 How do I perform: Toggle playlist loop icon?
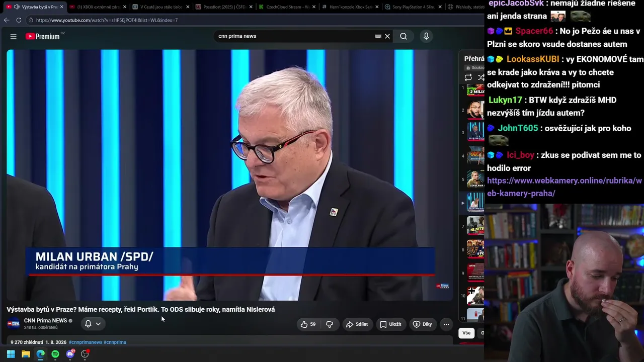pyautogui.click(x=468, y=77)
